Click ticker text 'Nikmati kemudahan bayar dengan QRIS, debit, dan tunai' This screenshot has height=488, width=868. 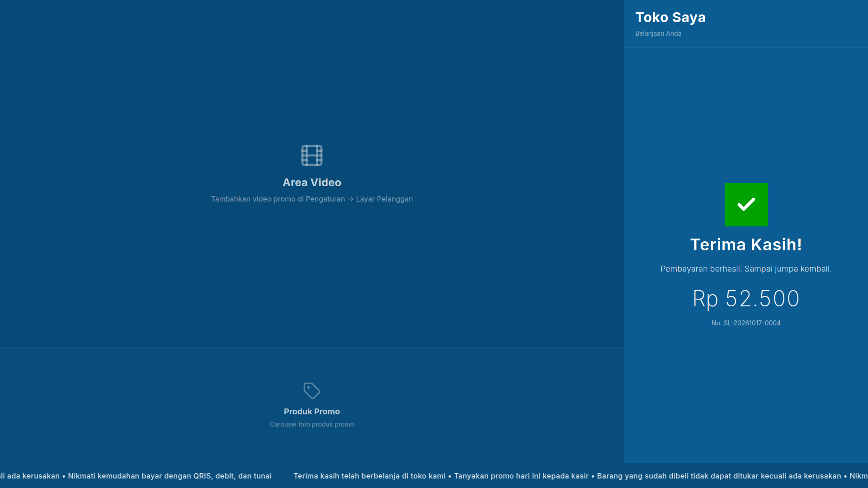(x=170, y=476)
